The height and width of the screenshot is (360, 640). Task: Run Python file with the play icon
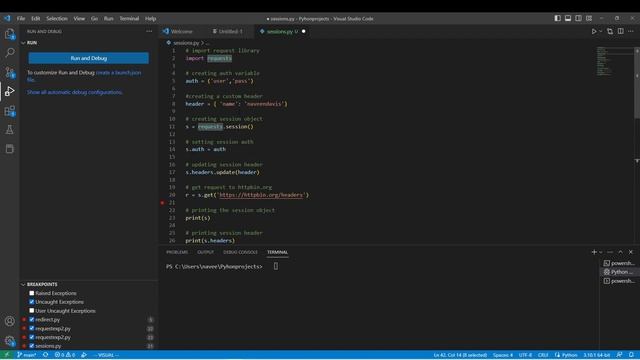(594, 31)
